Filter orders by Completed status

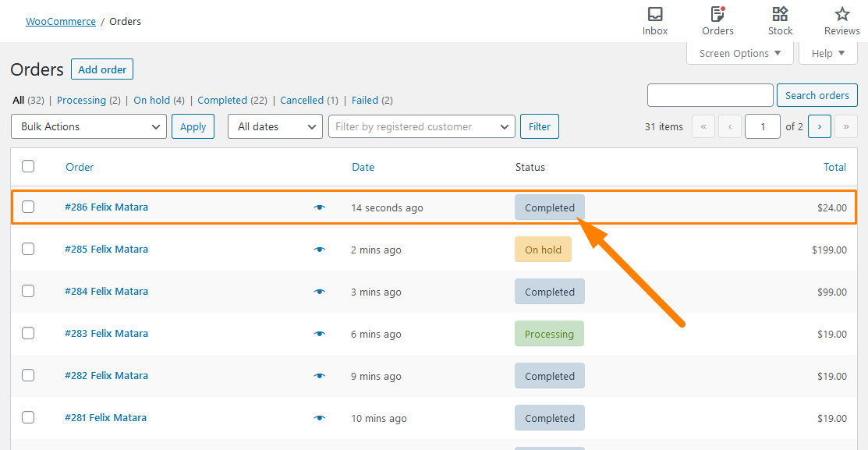[222, 100]
